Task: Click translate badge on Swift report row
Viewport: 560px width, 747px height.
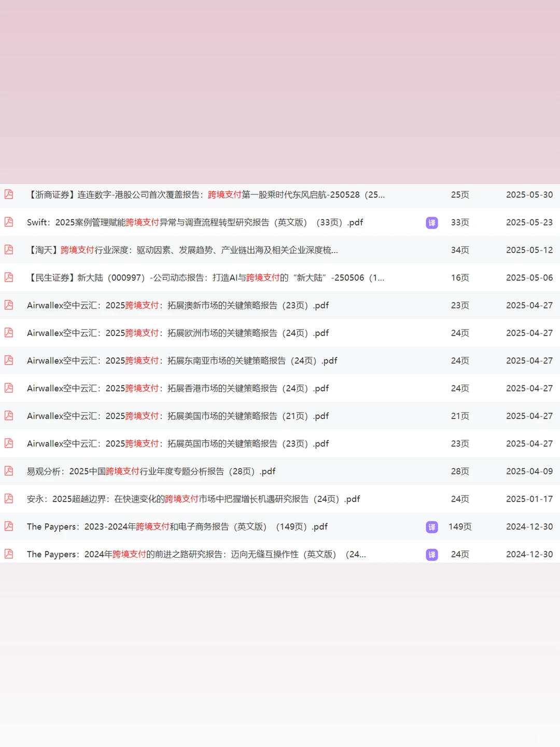Action: [x=432, y=223]
